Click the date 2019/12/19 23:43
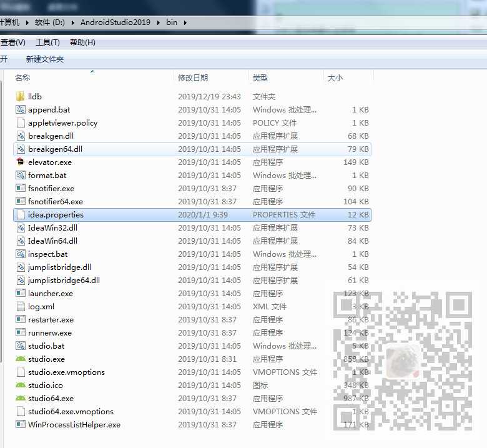The image size is (487, 448). pos(209,97)
